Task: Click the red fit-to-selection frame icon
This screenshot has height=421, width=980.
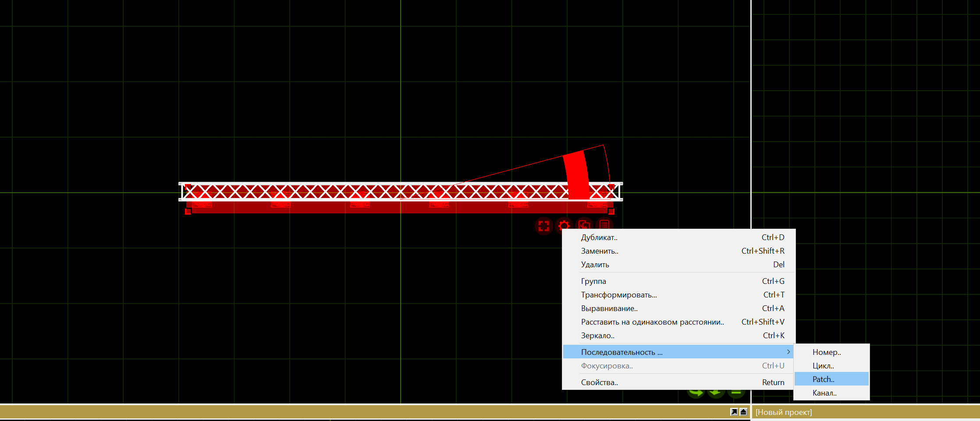Action: tap(544, 226)
